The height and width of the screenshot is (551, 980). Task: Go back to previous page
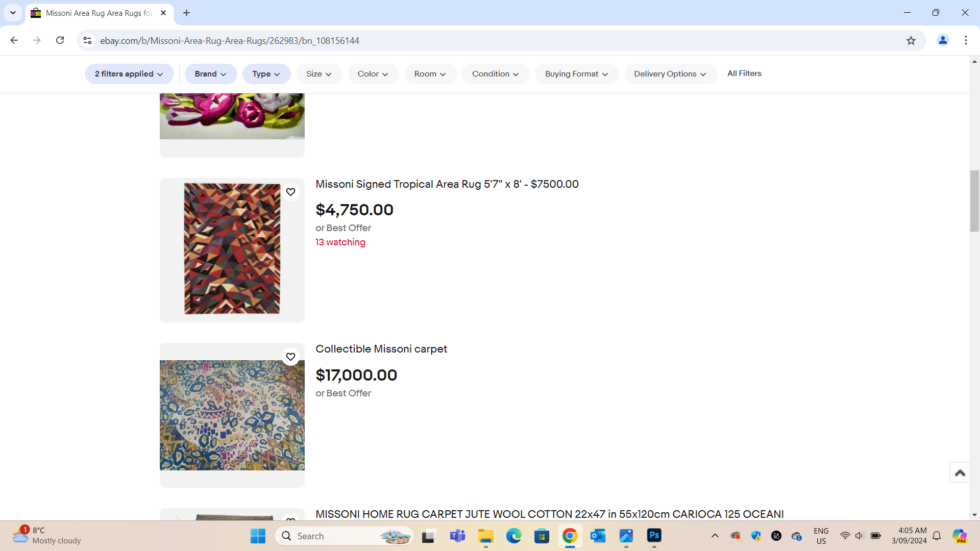pyautogui.click(x=14, y=40)
